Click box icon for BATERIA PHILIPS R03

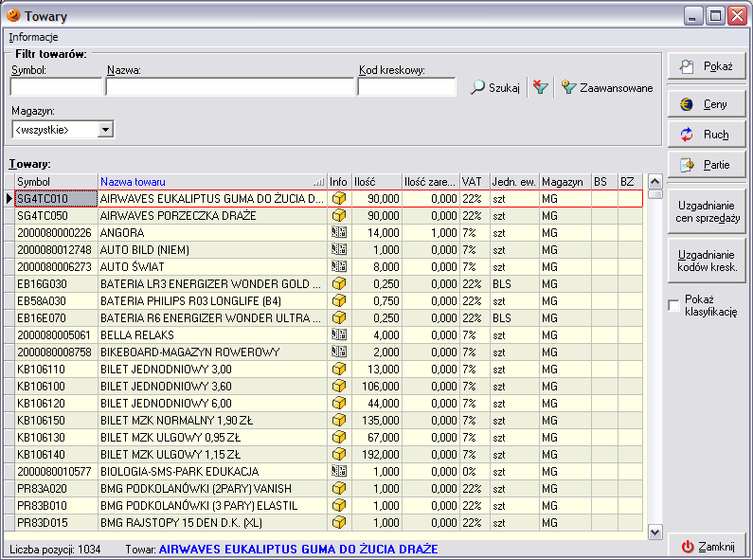click(339, 300)
